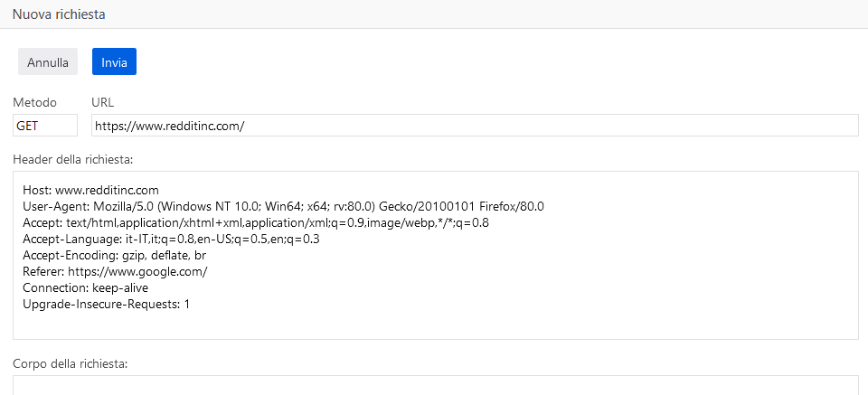Click the Connection: keep-alive header line
The height and width of the screenshot is (395, 868).
click(x=85, y=288)
